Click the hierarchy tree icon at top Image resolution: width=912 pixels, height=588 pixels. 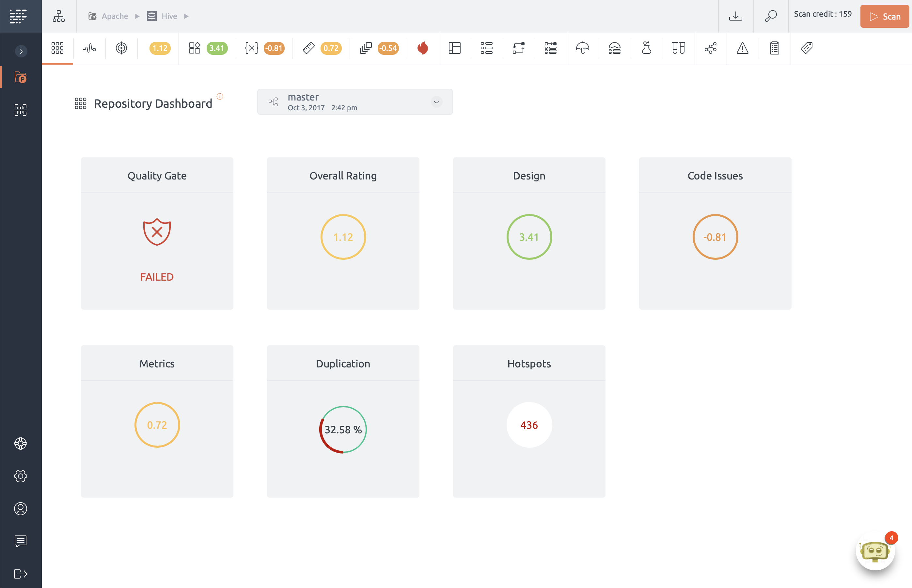(58, 16)
